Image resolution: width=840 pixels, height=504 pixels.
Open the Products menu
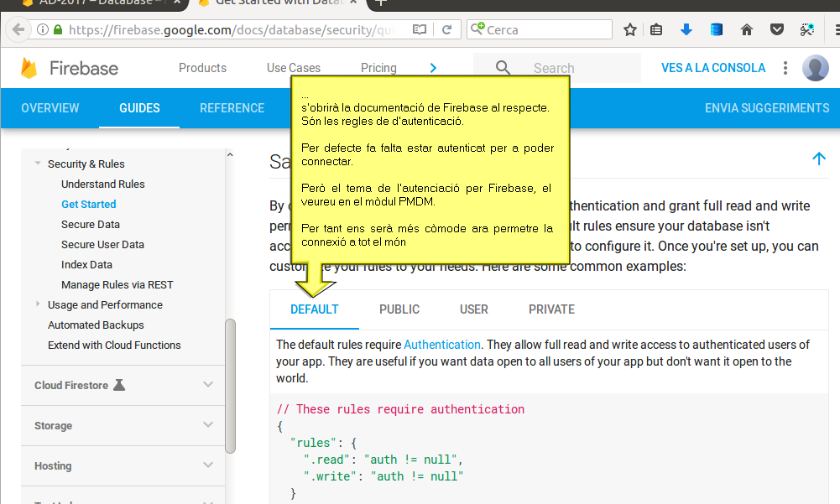click(202, 68)
